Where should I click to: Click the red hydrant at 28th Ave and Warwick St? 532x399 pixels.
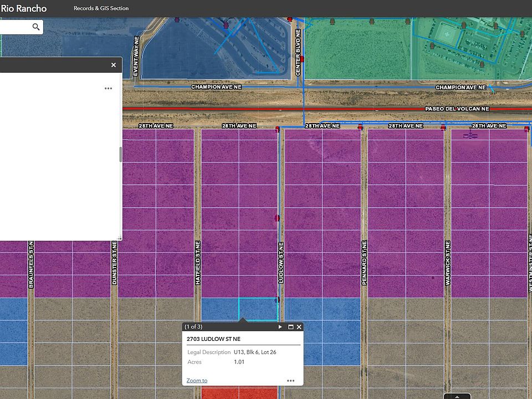tap(443, 128)
